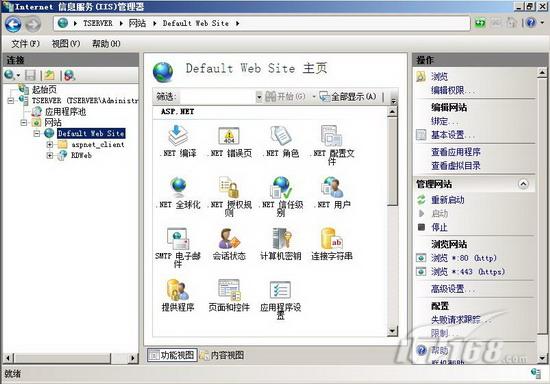
Task: Open the SMTP 电子邮件 feature icon
Action: pyautogui.click(x=178, y=238)
